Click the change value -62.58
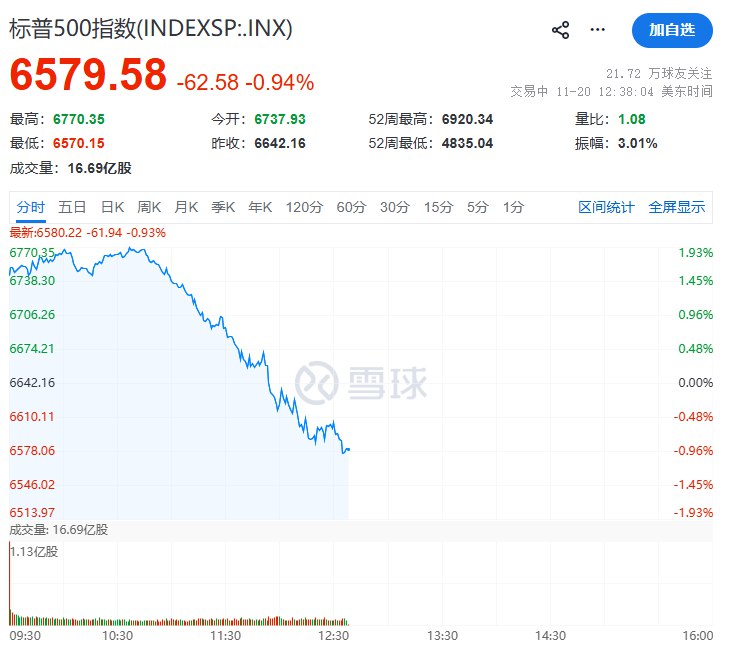This screenshot has width=736, height=662. pos(207,83)
